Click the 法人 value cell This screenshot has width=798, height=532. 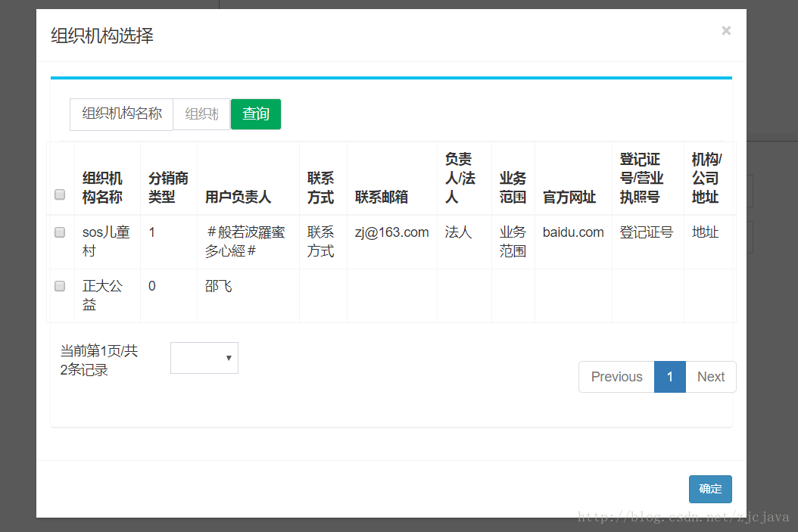coord(464,241)
